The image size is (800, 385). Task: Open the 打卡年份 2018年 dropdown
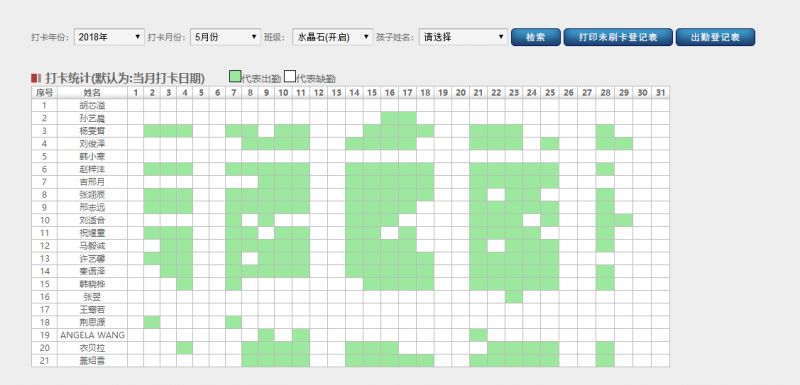[109, 37]
